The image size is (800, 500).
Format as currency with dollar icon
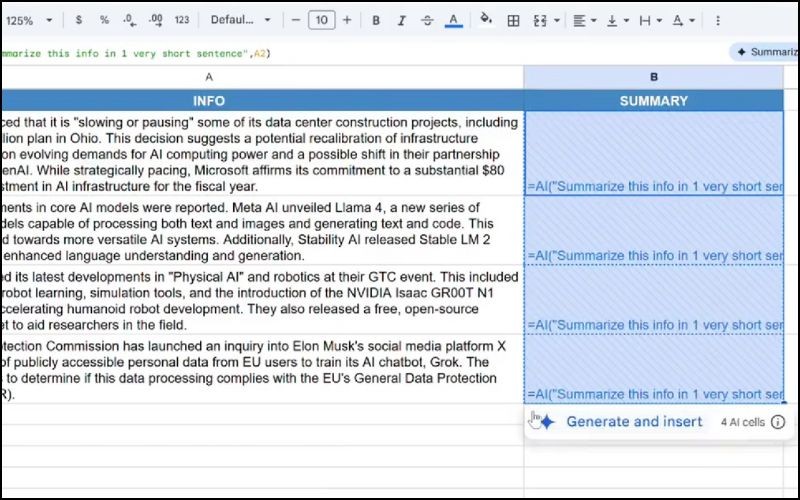[79, 20]
